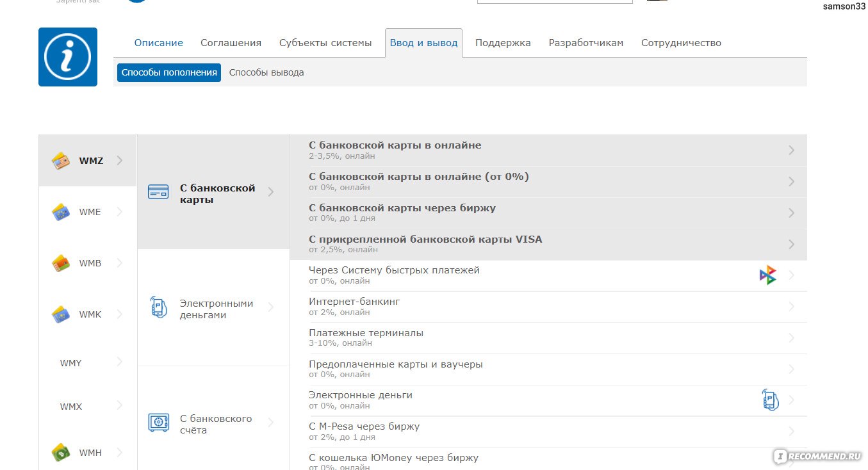This screenshot has width=868, height=470.
Task: Expand WME wallet chevron
Action: 120,212
